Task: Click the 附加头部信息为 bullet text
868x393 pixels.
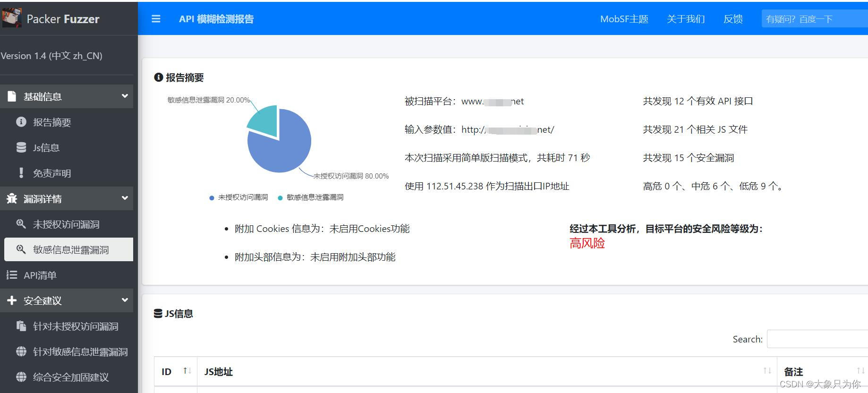Action: pyautogui.click(x=315, y=257)
